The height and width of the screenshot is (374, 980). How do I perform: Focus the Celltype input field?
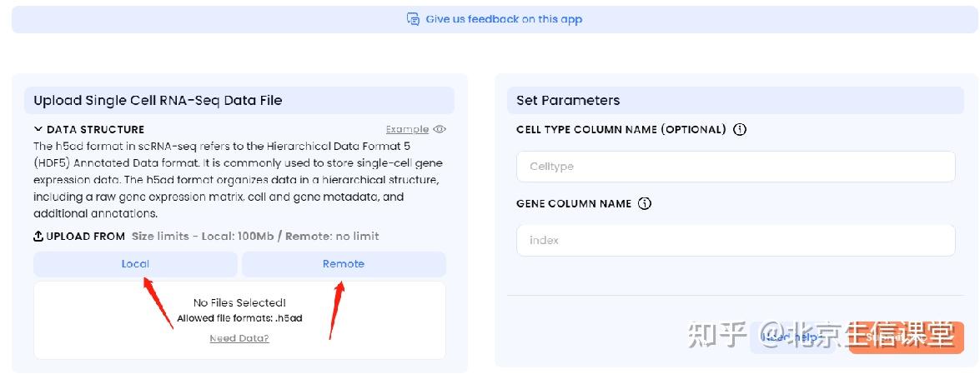(736, 167)
